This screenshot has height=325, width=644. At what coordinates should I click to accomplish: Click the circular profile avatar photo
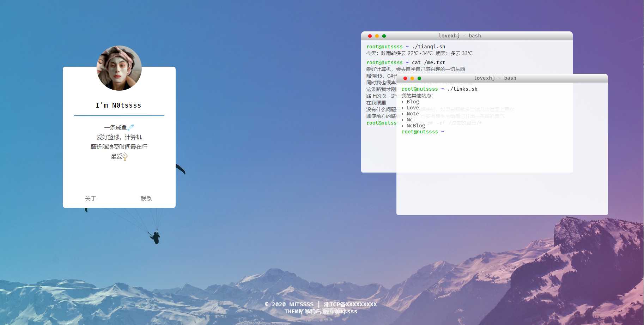coord(119,68)
